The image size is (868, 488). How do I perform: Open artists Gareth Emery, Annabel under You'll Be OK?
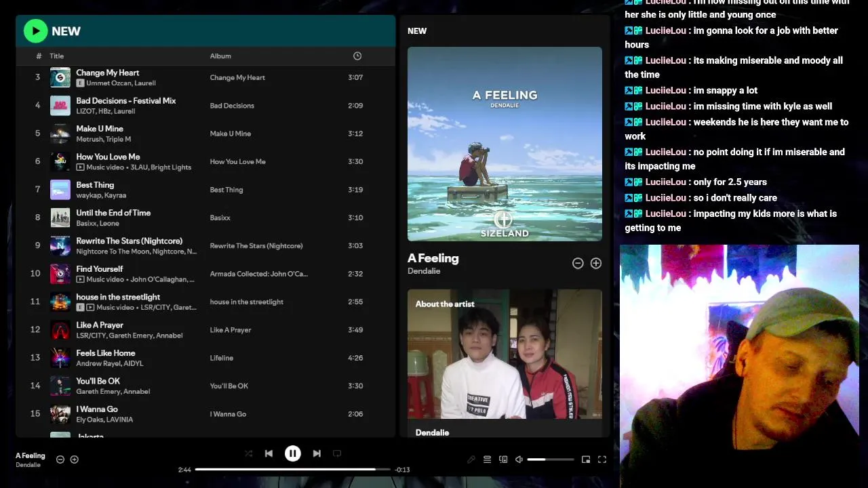[113, 392]
